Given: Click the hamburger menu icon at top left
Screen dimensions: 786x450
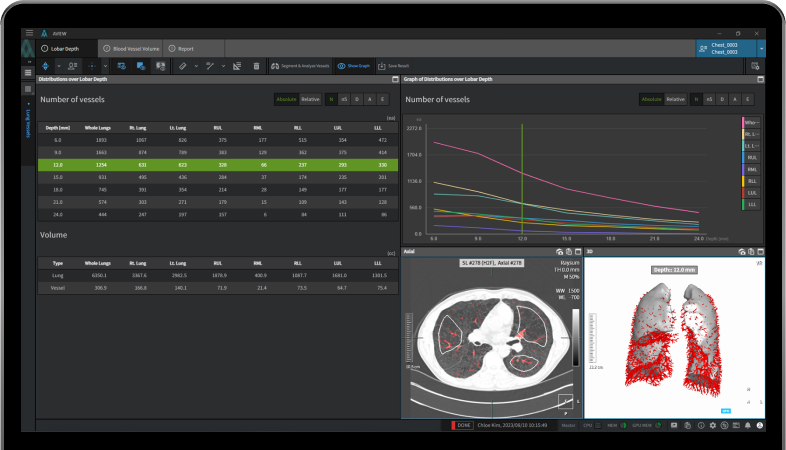Looking at the screenshot, I should tap(29, 33).
